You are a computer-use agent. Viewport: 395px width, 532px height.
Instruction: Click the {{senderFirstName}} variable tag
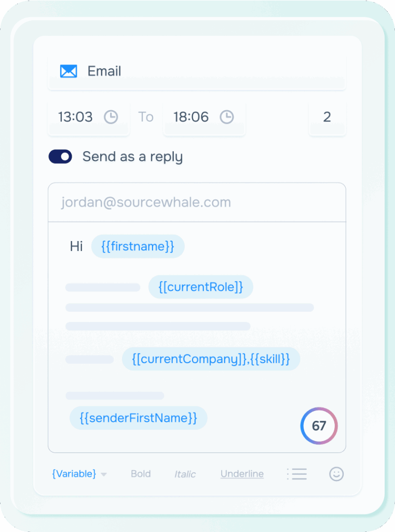pyautogui.click(x=138, y=418)
